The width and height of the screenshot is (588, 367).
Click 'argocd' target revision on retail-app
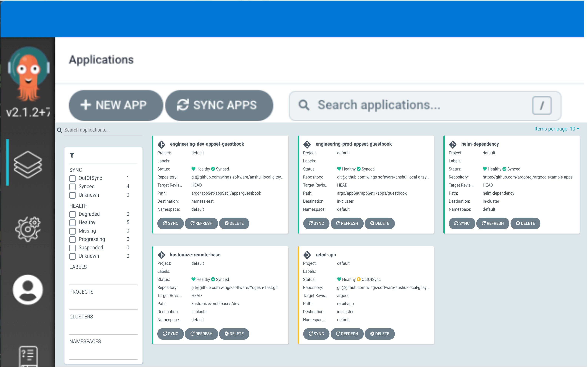(343, 295)
